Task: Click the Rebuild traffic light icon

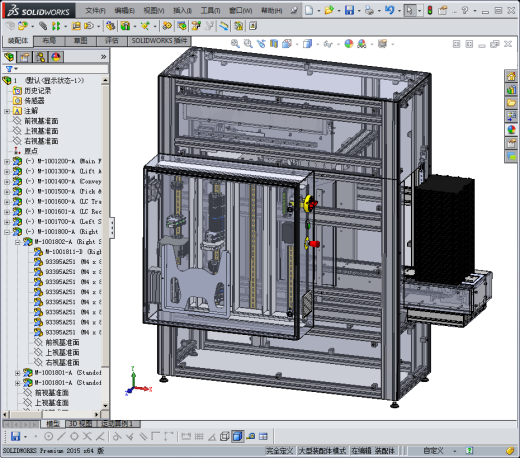Action: pyautogui.click(x=430, y=10)
